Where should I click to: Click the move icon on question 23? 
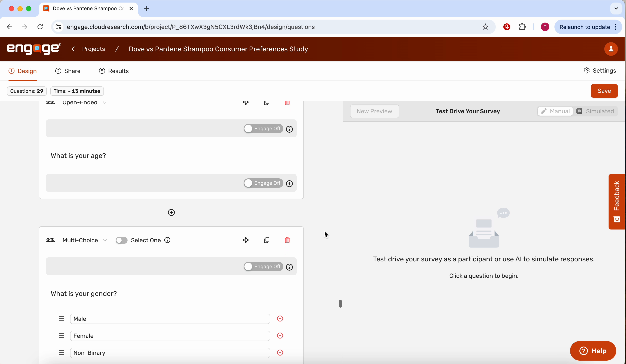tap(246, 240)
